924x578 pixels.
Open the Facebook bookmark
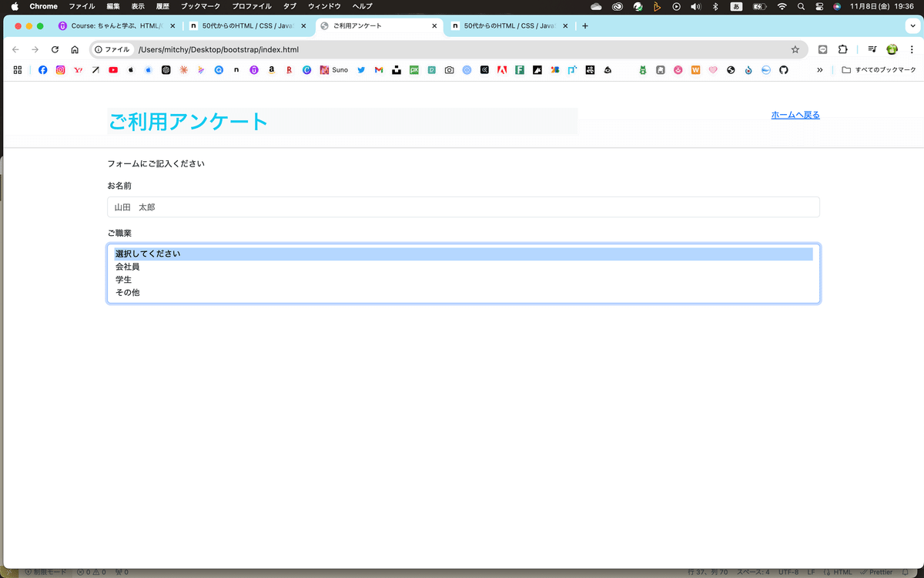(x=42, y=69)
